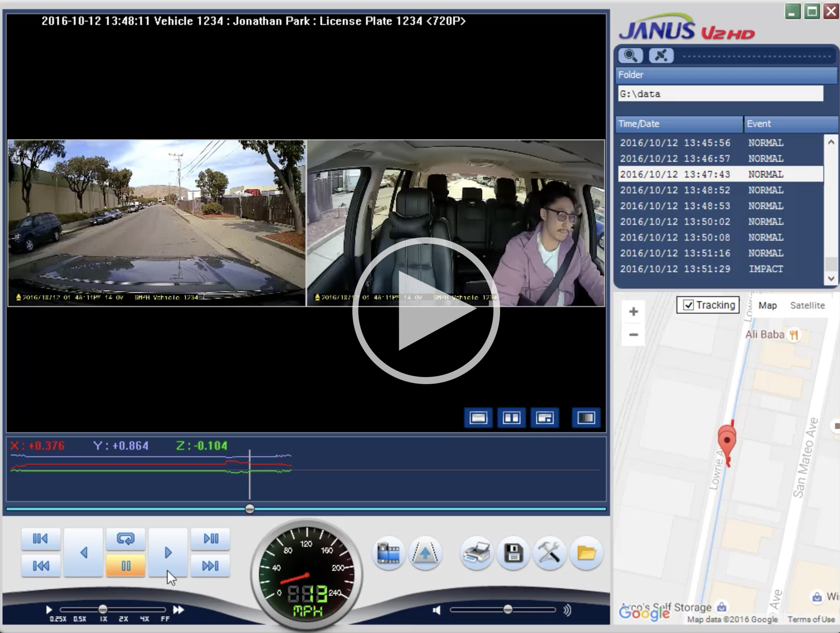Open the Terms of Use link
Screen dimensions: 840x633
[811, 619]
